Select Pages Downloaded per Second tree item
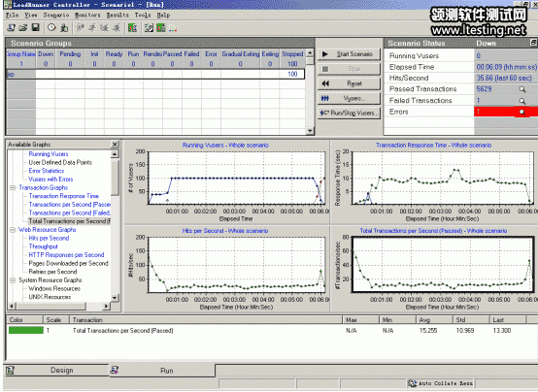Viewport: 538px width, 392px height. 68,263
